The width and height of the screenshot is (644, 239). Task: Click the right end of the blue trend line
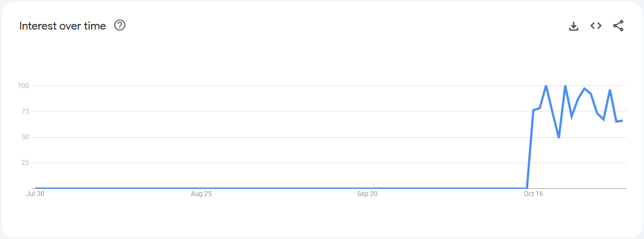point(622,120)
